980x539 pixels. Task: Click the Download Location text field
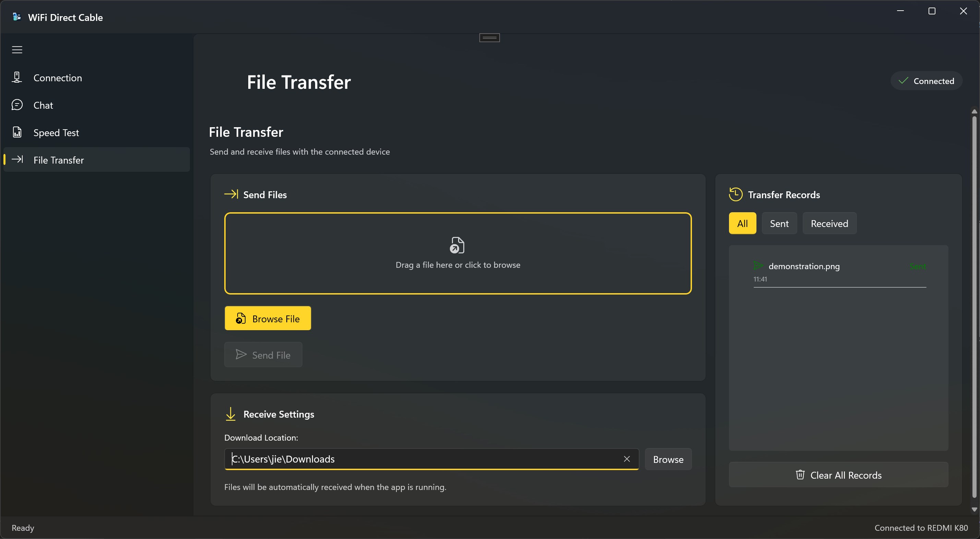point(431,459)
